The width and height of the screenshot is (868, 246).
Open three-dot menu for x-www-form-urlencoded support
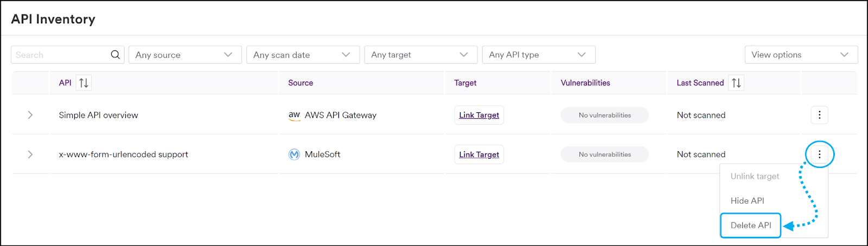(x=819, y=154)
